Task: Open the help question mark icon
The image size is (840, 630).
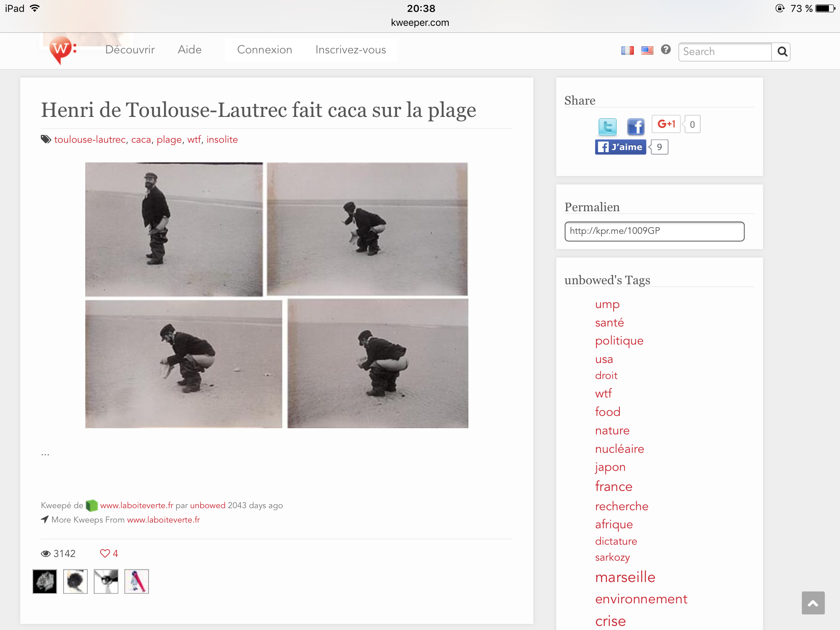Action: [666, 50]
